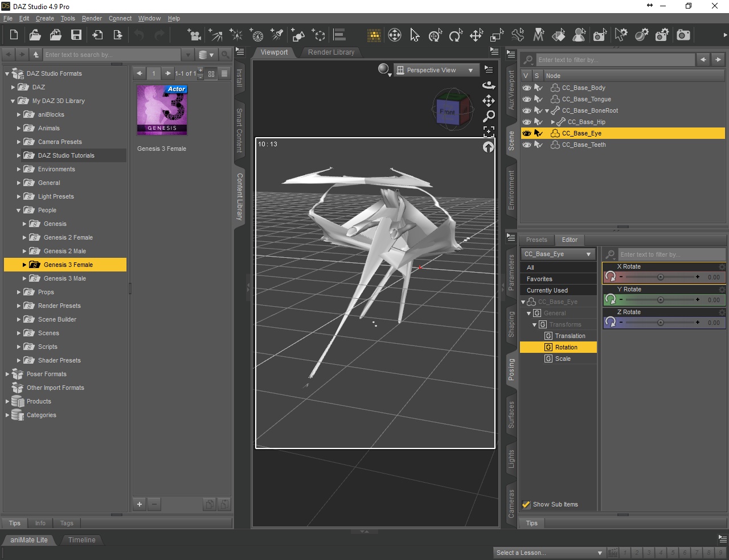Click the Render camera icon
The image size is (729, 560).
click(x=683, y=35)
